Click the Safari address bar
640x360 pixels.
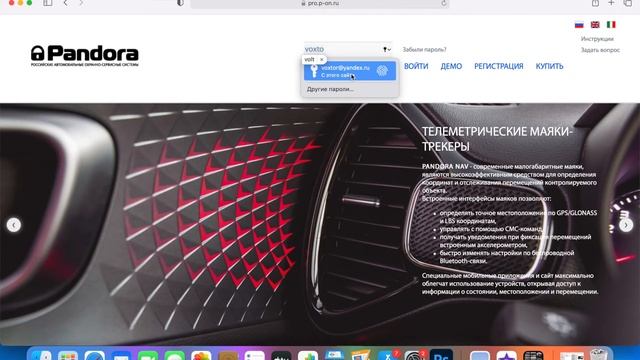click(x=320, y=3)
